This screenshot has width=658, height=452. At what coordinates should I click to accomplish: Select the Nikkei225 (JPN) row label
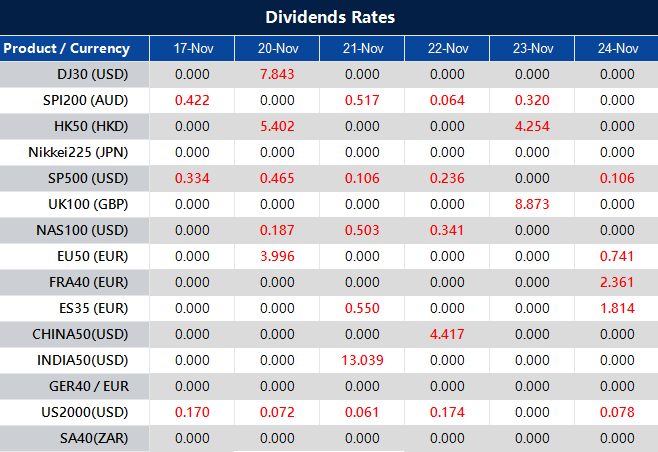[80, 152]
